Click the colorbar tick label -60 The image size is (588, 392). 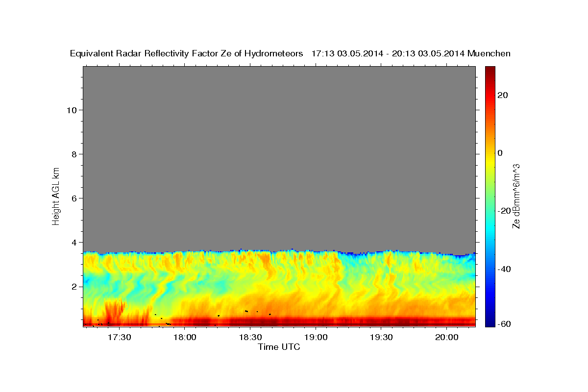pos(504,323)
